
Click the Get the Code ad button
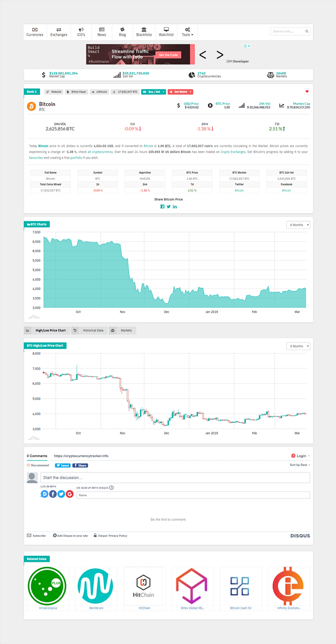168,55
